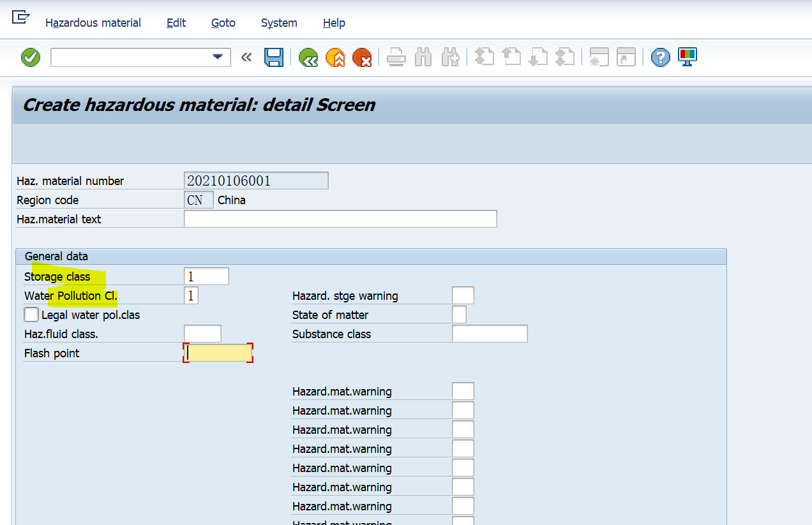The width and height of the screenshot is (812, 525).
Task: Click the fourth Hazard.mat.warning input field
Action: [x=463, y=448]
